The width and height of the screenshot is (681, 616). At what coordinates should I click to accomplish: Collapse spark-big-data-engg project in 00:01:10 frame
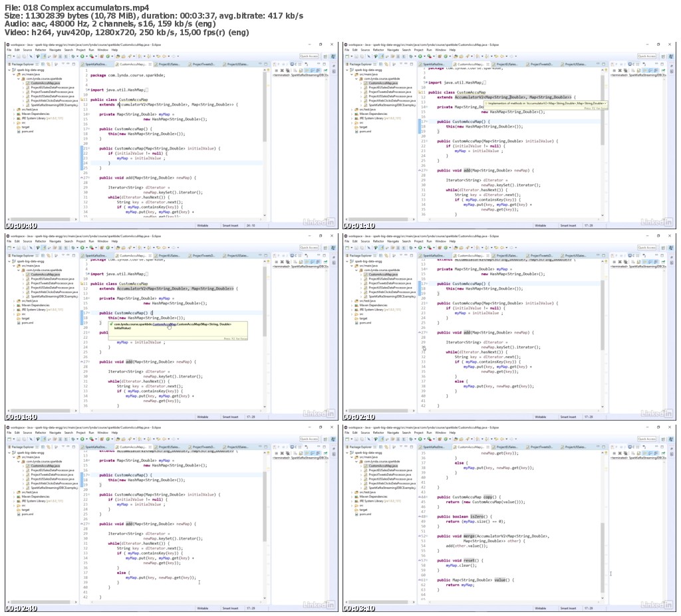tap(347, 70)
